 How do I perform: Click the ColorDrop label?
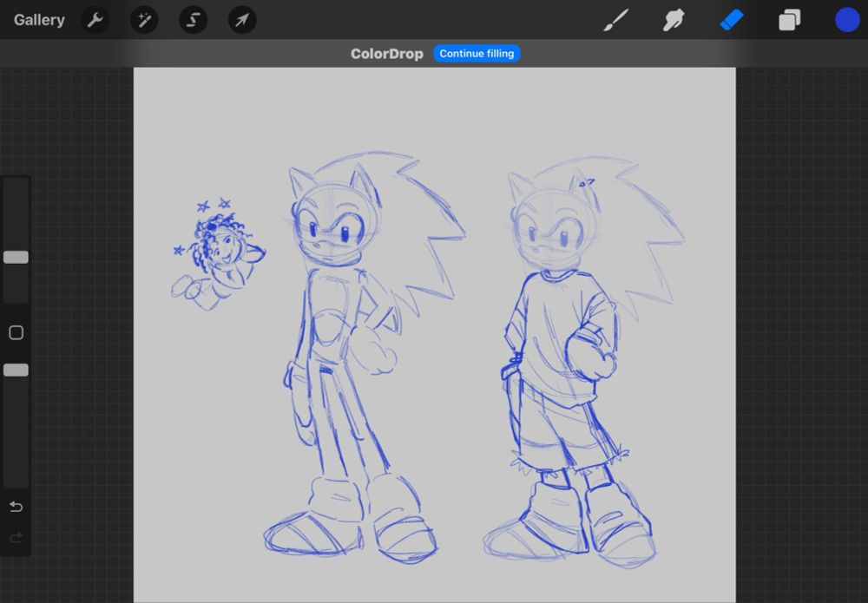(387, 54)
